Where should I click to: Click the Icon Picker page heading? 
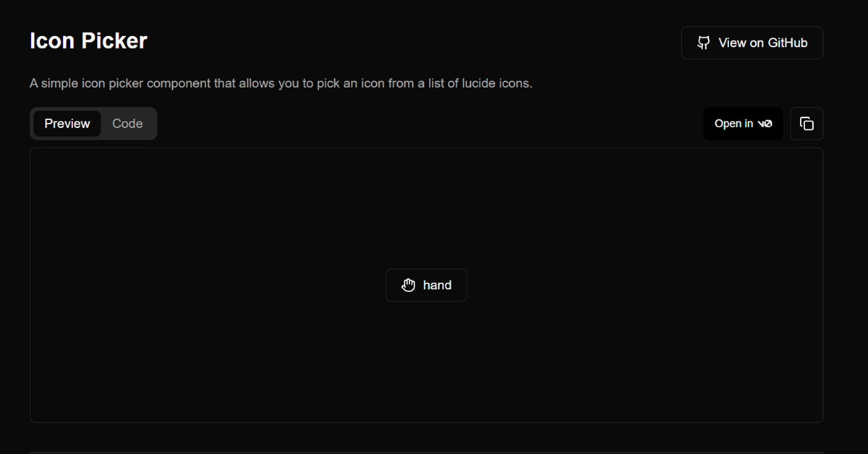coord(88,41)
